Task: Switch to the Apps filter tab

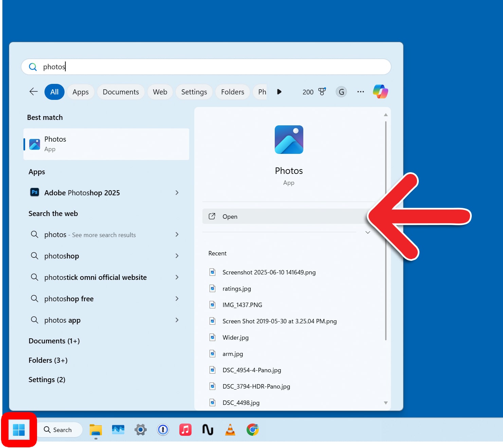Action: tap(80, 92)
